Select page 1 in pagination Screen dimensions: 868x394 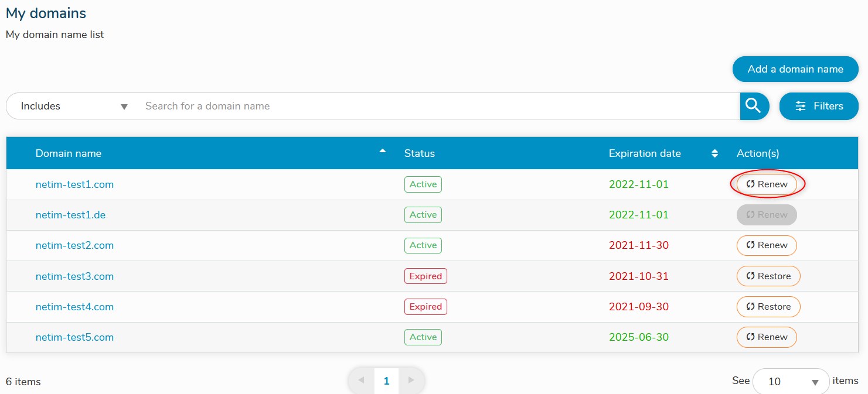pos(386,381)
